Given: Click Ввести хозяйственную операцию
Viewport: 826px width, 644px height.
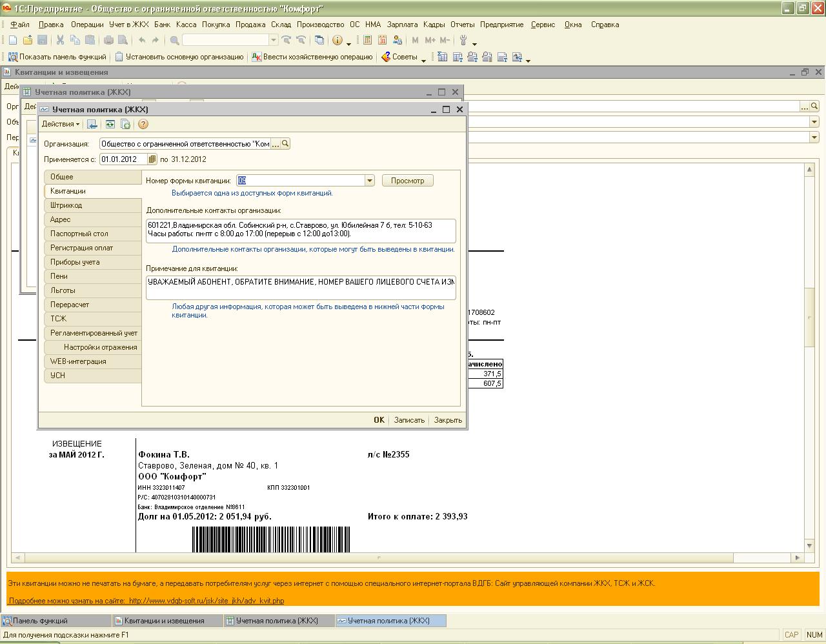Looking at the screenshot, I should (312, 57).
